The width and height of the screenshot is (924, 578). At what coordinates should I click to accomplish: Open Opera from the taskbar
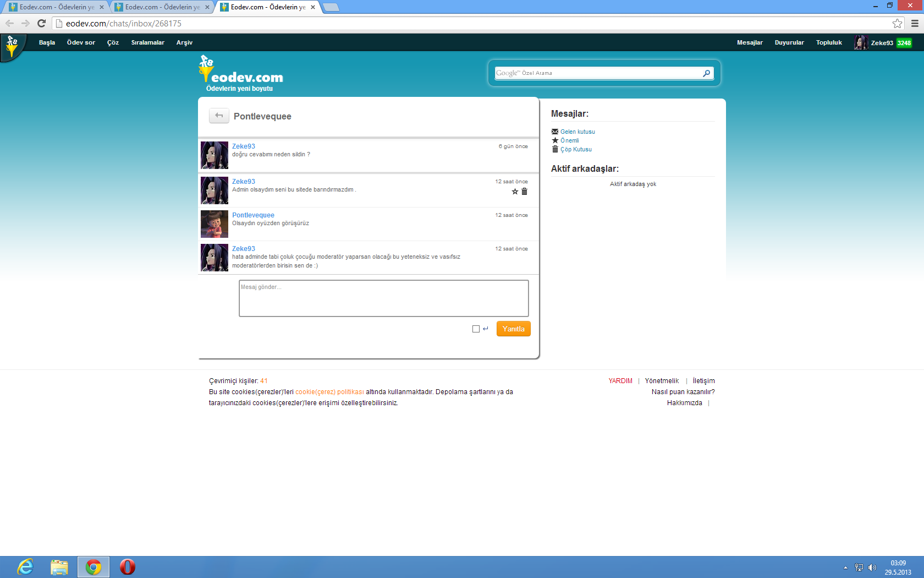click(128, 567)
